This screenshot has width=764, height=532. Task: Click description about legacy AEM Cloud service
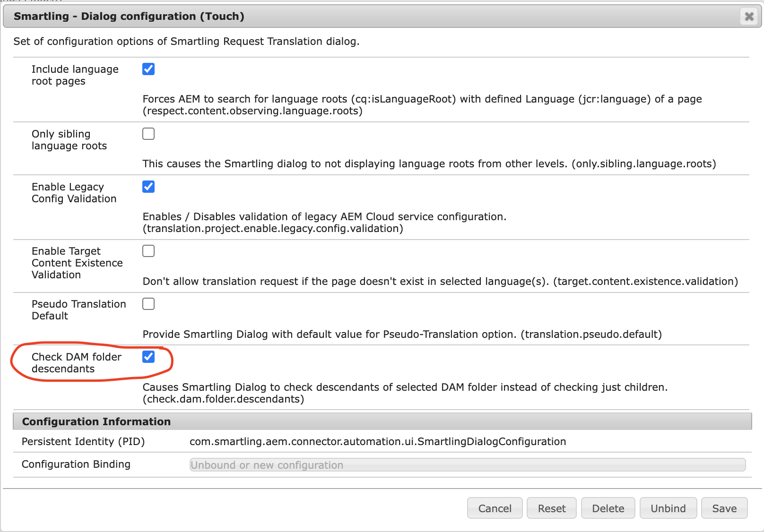tap(325, 223)
